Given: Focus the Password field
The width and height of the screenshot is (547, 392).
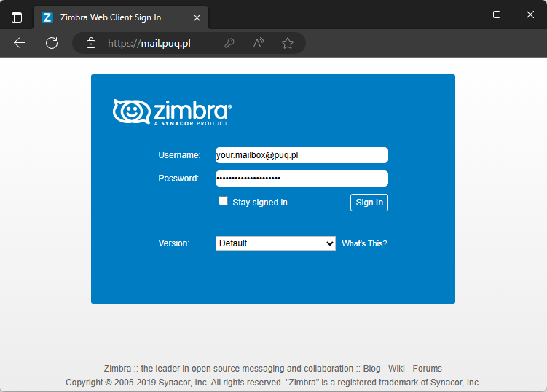Looking at the screenshot, I should point(302,179).
